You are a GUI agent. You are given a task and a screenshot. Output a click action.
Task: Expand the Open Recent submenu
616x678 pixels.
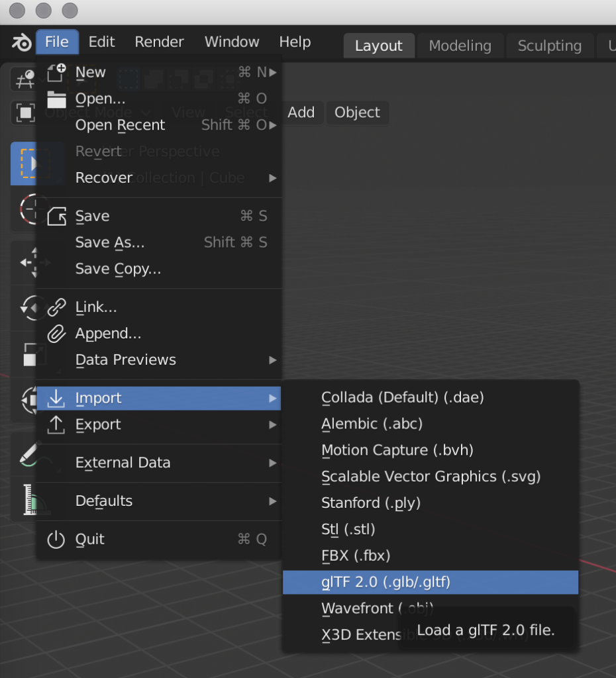159,125
